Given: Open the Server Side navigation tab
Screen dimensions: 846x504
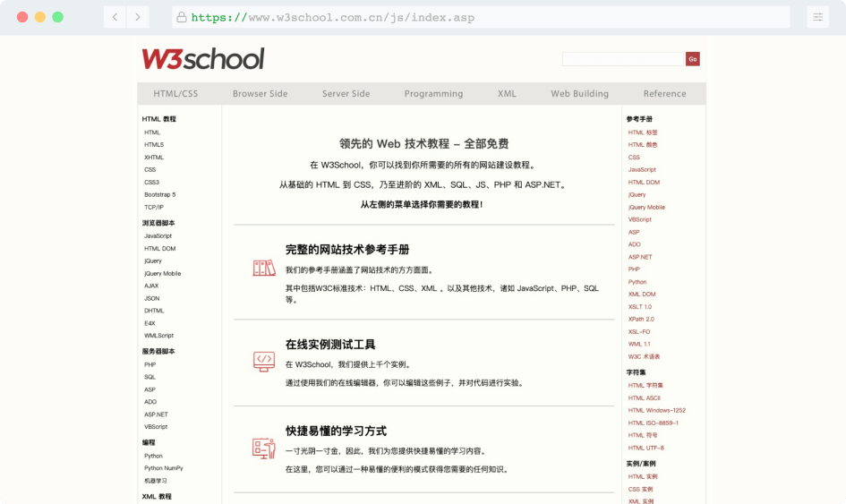Looking at the screenshot, I should (346, 93).
